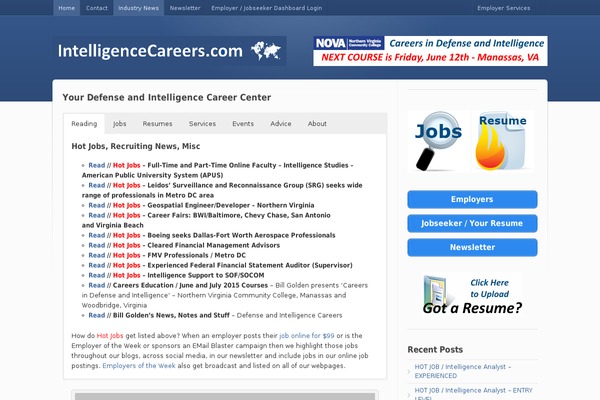The height and width of the screenshot is (400, 600).
Task: Click Read for FMV Professionals / Metro DC
Action: point(96,255)
